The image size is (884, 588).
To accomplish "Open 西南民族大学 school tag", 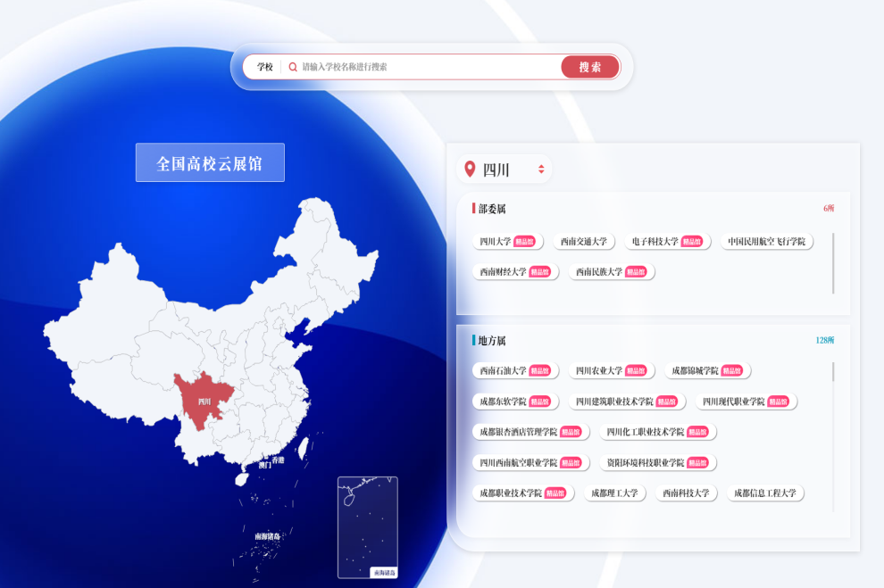I will pyautogui.click(x=611, y=272).
